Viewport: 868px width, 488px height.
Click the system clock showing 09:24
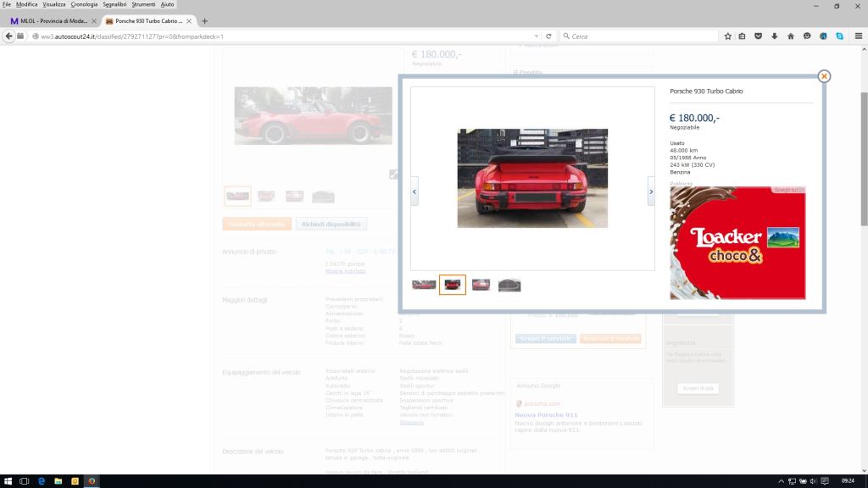(x=848, y=481)
